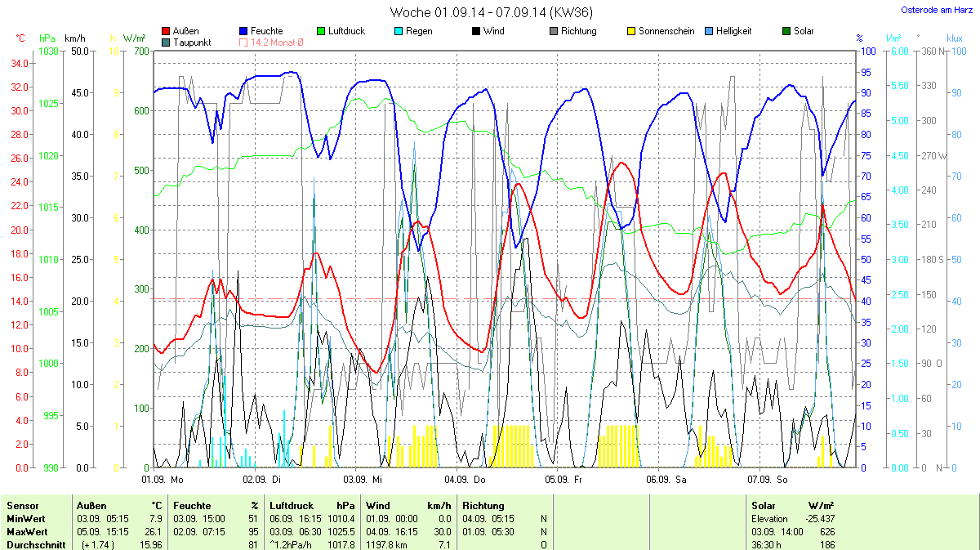The height and width of the screenshot is (550, 980).
Task: Click the light blue Helligkeit legend square
Action: (709, 32)
